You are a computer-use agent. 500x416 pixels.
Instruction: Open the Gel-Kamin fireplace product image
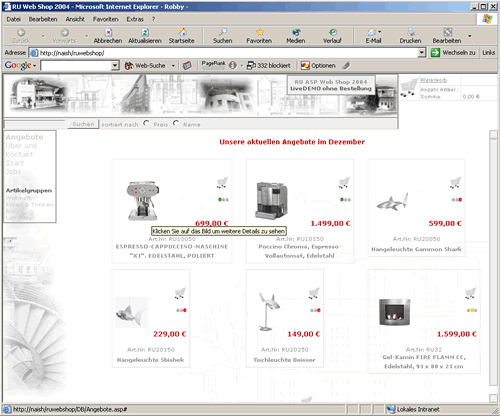coord(395,312)
